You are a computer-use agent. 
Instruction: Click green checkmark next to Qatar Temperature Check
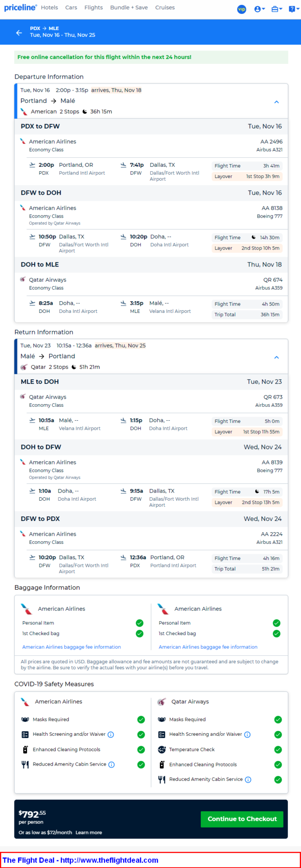[x=278, y=749]
